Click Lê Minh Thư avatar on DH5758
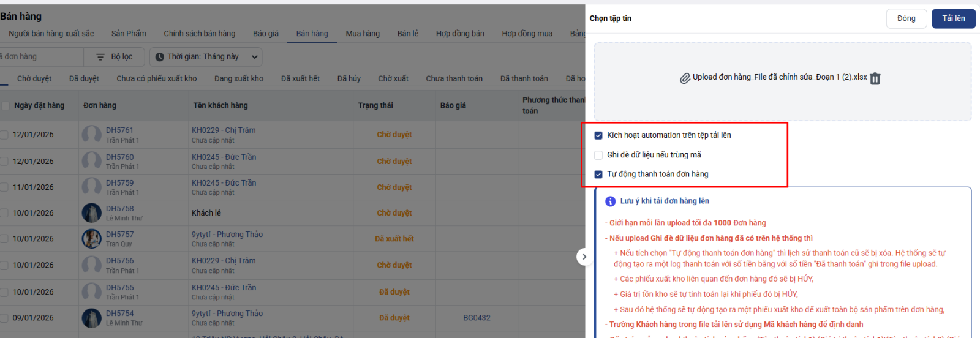This screenshot has height=338, width=980. tap(92, 213)
